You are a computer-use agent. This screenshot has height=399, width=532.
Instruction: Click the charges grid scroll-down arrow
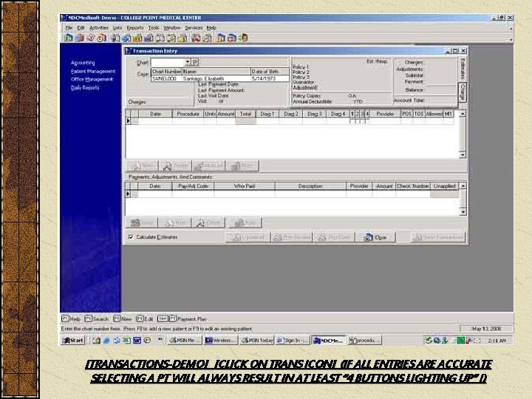[462, 155]
